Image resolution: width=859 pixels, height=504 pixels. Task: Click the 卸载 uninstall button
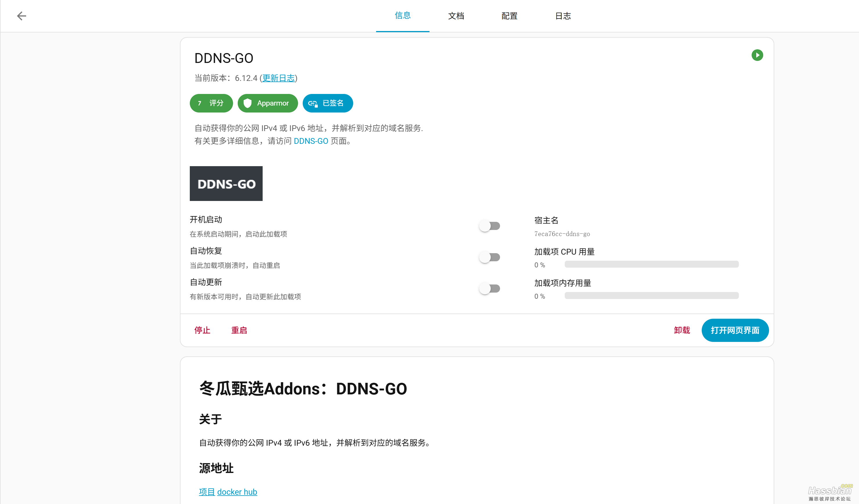[682, 330]
